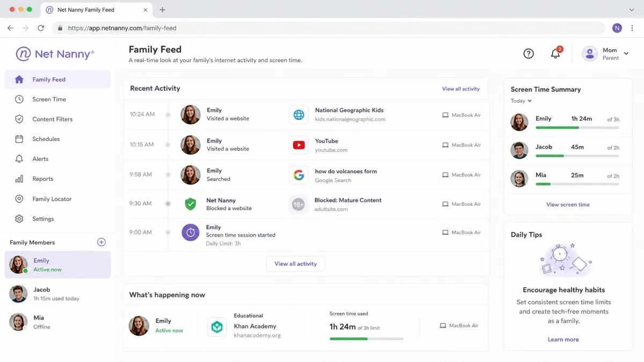Click the 'how do volcanoes form' search entry
The height and width of the screenshot is (362, 644).
[x=346, y=172]
